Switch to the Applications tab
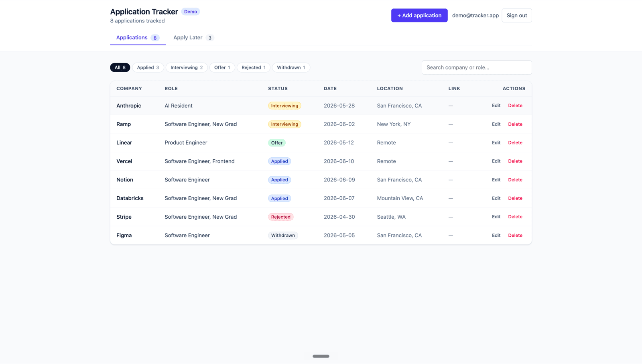This screenshot has height=364, width=642. tap(138, 37)
